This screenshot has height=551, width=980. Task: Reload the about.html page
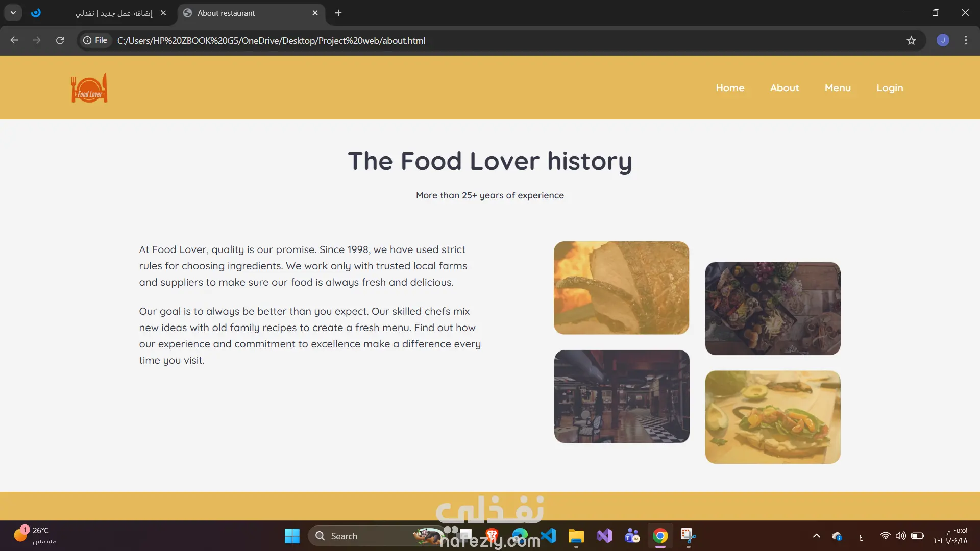tap(60, 40)
